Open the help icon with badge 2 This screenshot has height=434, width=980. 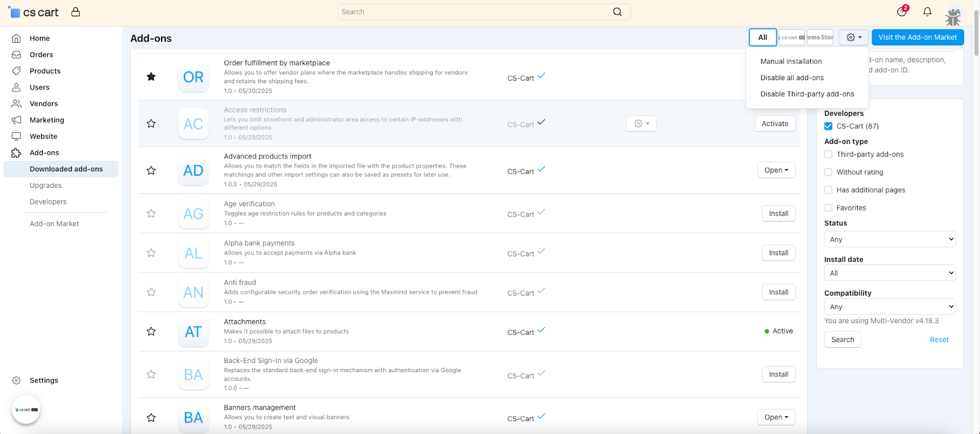902,11
